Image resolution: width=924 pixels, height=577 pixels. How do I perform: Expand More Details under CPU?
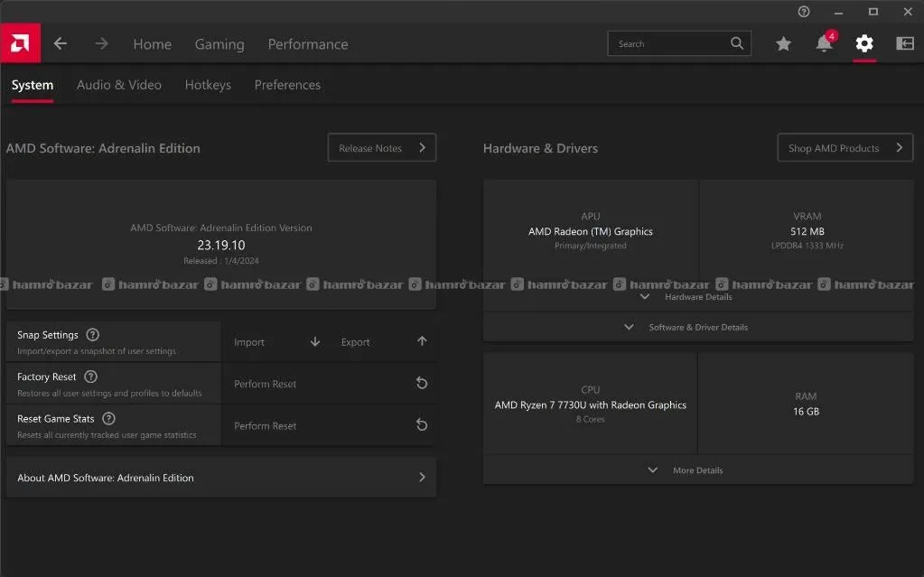tap(698, 470)
